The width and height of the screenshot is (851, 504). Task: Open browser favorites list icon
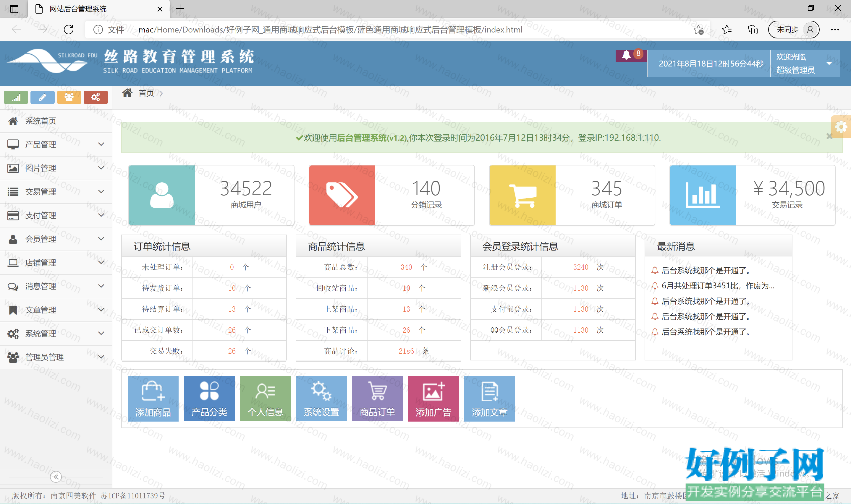(x=727, y=30)
